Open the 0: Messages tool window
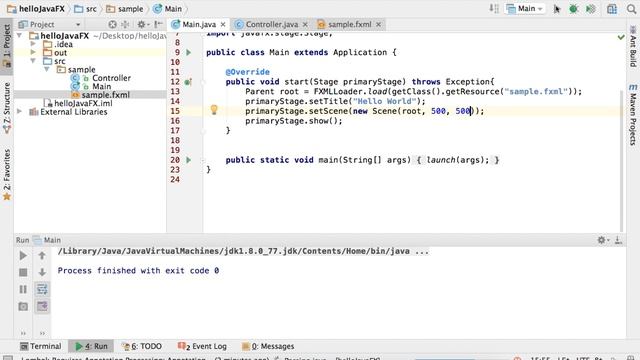Viewport: 640px width, 360px height. point(268,346)
